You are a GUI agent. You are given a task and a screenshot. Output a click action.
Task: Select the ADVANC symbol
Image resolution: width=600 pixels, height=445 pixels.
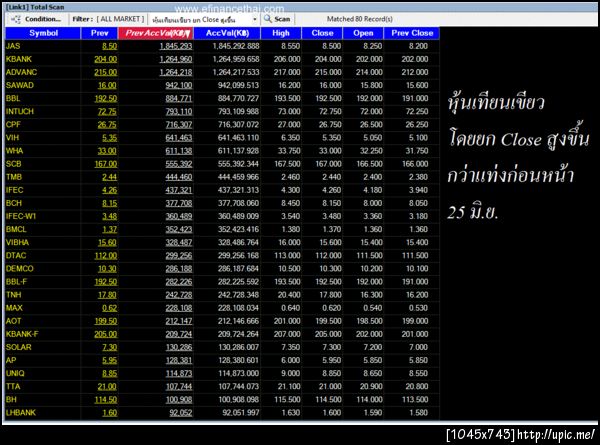point(21,72)
